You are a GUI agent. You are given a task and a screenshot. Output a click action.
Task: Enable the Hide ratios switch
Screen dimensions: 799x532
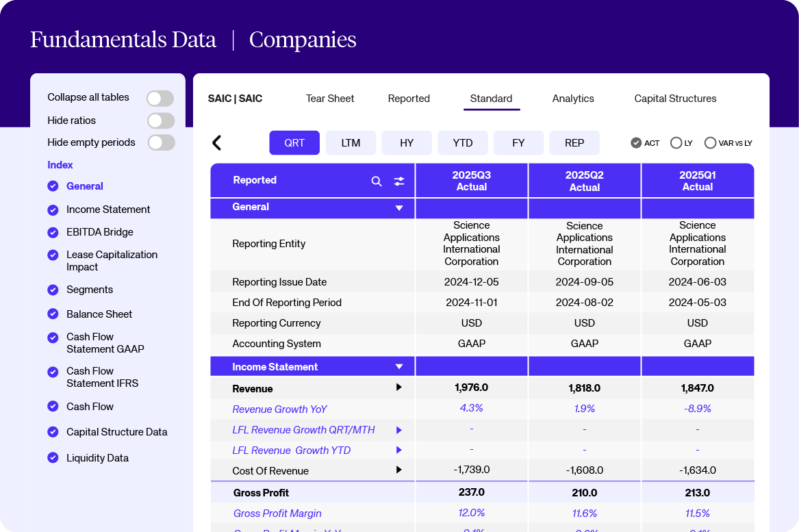[x=160, y=121]
